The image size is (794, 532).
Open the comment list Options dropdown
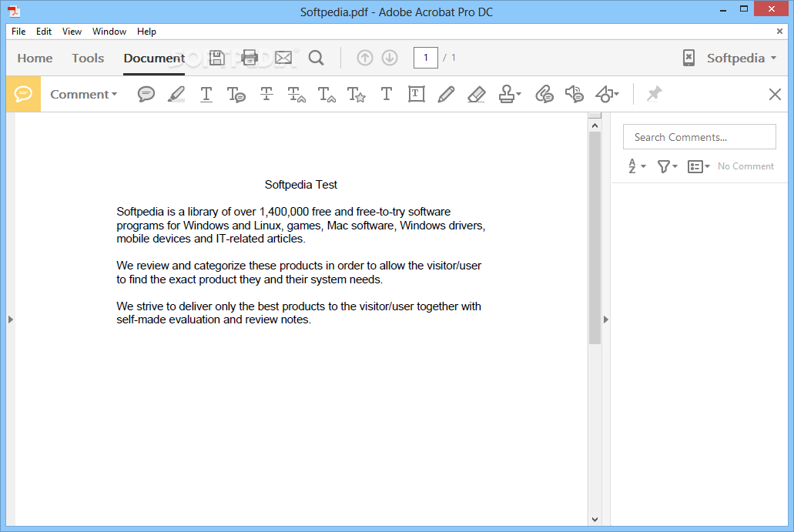(x=699, y=166)
